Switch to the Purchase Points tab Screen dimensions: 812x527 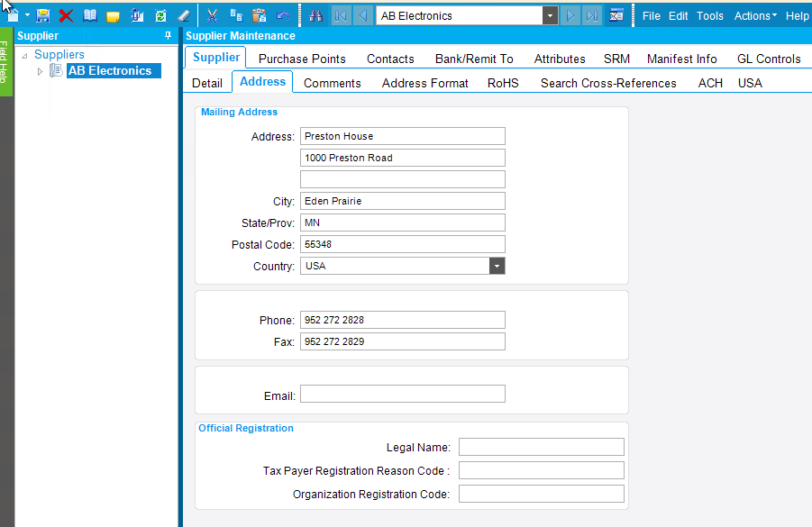(302, 59)
